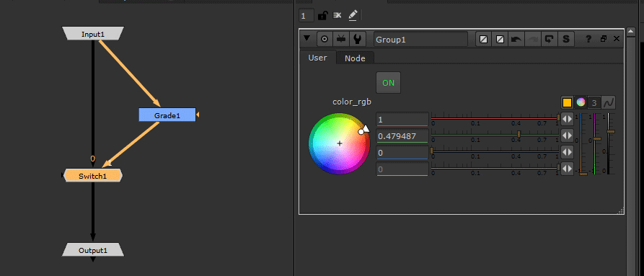
Task: Select the Input1 node
Action: point(93,34)
